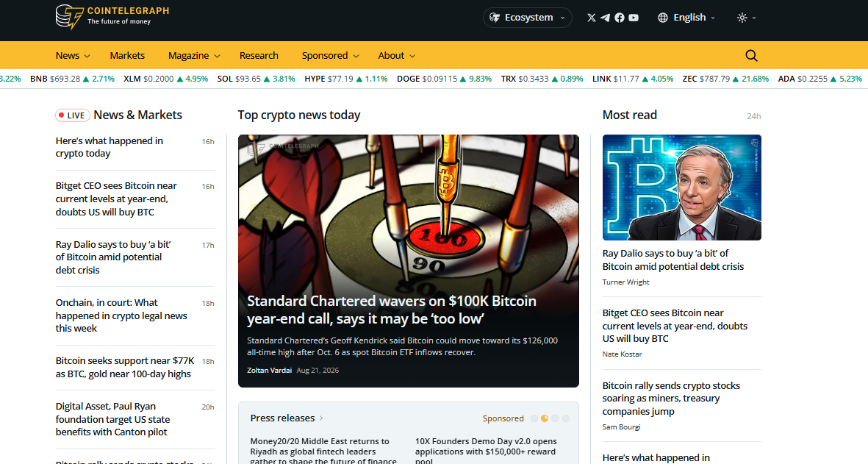The image size is (868, 464).
Task: Open Digital Asset, Paul Ryan foundation article
Action: (x=112, y=419)
